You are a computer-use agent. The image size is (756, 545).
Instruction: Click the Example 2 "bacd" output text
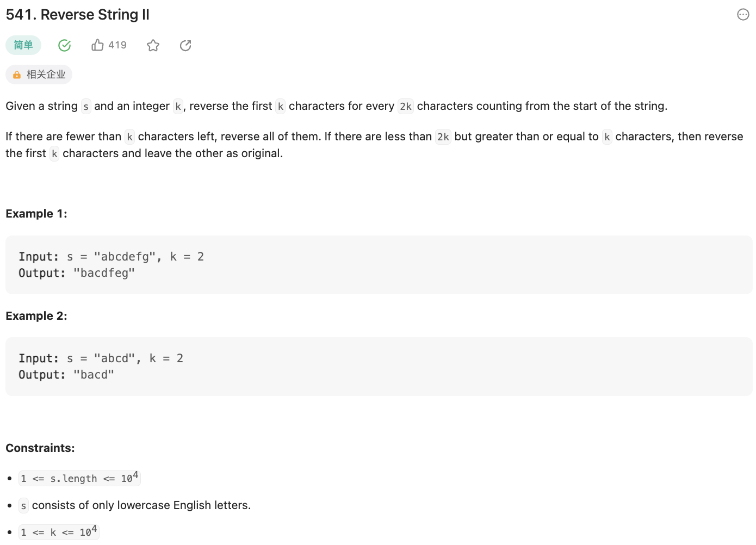click(94, 375)
